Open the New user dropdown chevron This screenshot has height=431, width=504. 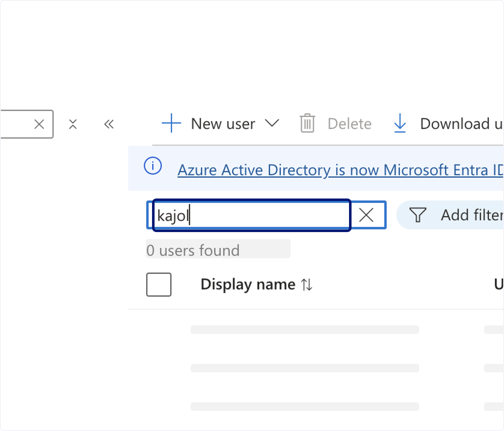[272, 123]
